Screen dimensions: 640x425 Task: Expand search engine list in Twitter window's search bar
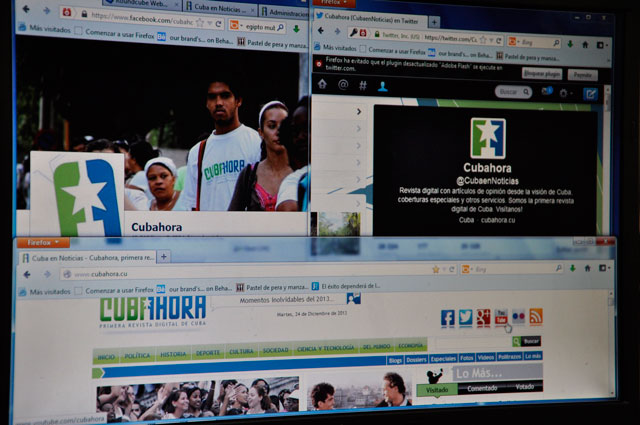514,40
